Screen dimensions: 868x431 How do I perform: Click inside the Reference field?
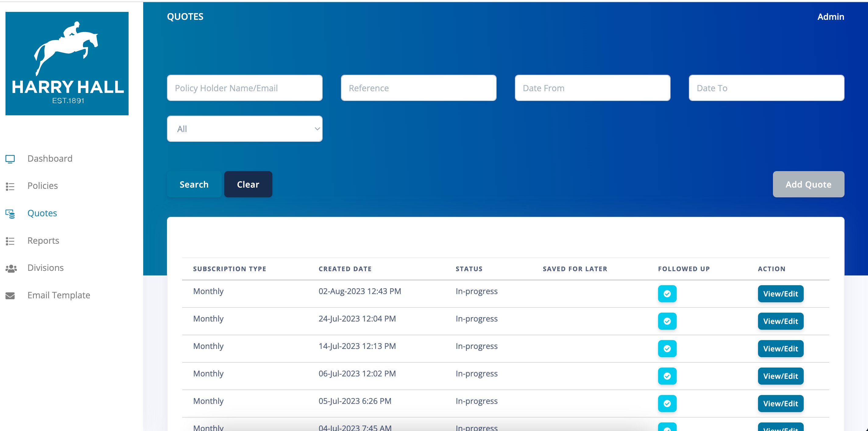tap(419, 88)
